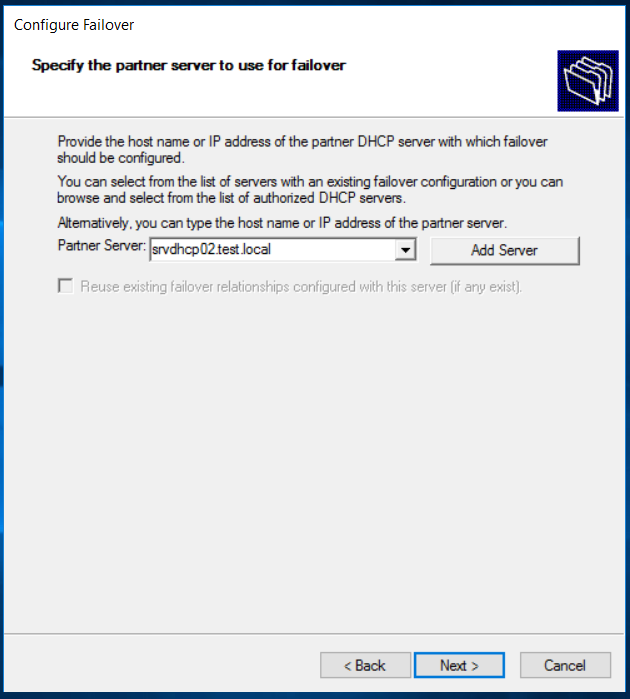Go to previous step with Back button
630x699 pixels.
(x=365, y=666)
